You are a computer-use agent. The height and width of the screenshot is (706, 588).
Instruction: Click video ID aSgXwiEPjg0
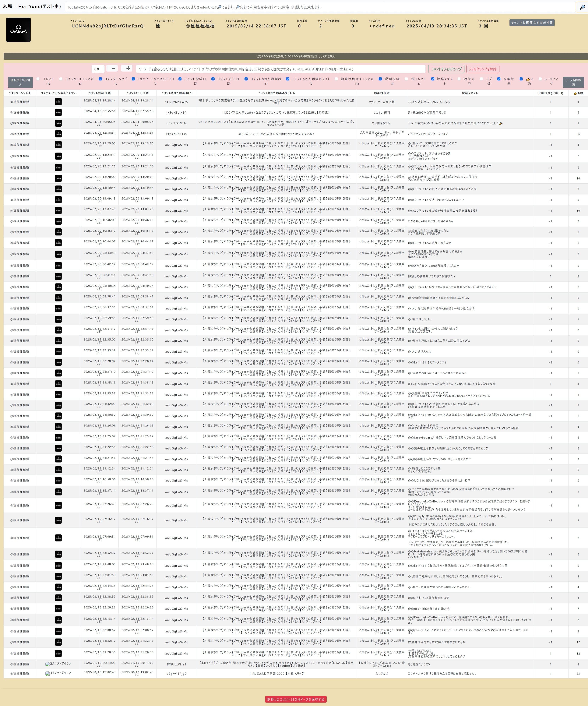[x=176, y=674]
